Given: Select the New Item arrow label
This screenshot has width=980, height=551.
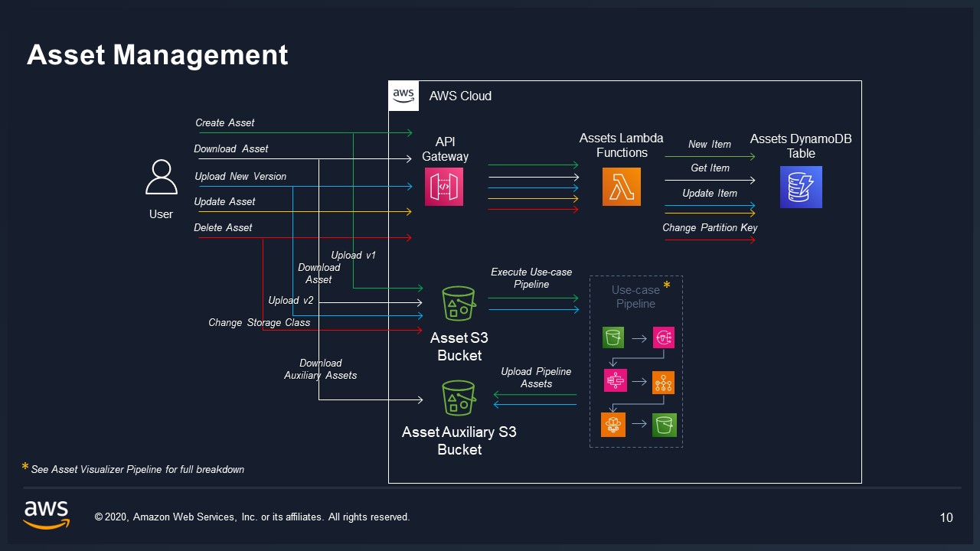Looking at the screenshot, I should [710, 144].
